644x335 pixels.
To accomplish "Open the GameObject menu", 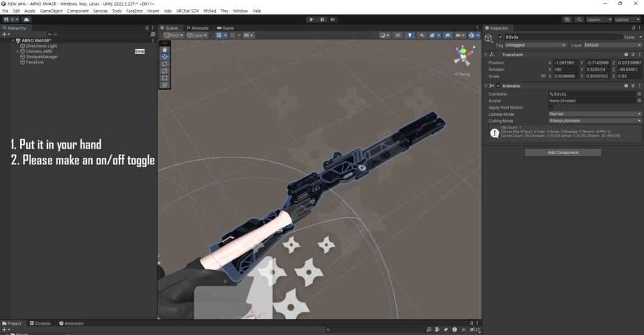I will pyautogui.click(x=52, y=11).
